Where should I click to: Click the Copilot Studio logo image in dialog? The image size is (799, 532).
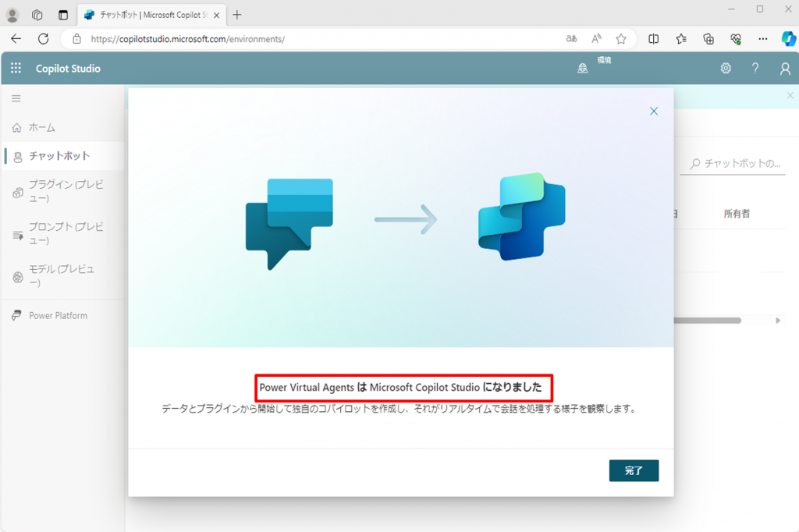[522, 217]
